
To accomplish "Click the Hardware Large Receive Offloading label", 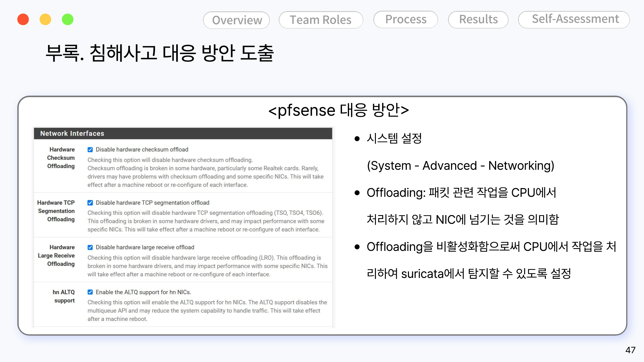I will (x=56, y=255).
